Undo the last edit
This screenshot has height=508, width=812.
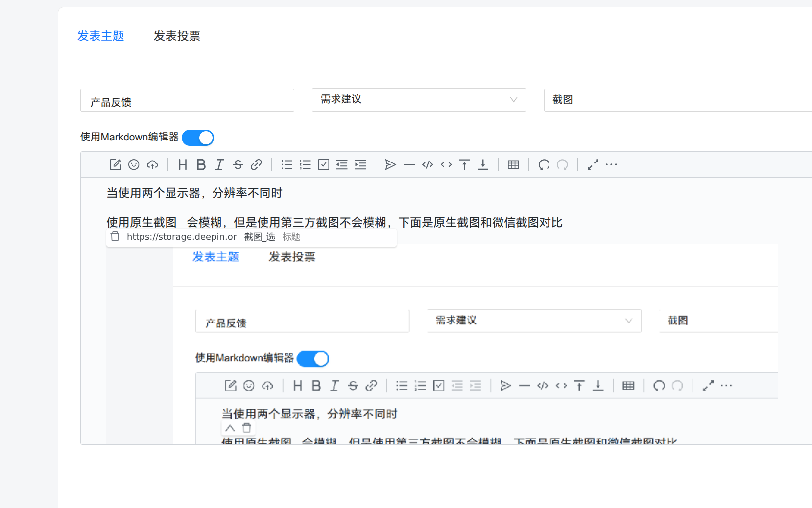(x=544, y=164)
